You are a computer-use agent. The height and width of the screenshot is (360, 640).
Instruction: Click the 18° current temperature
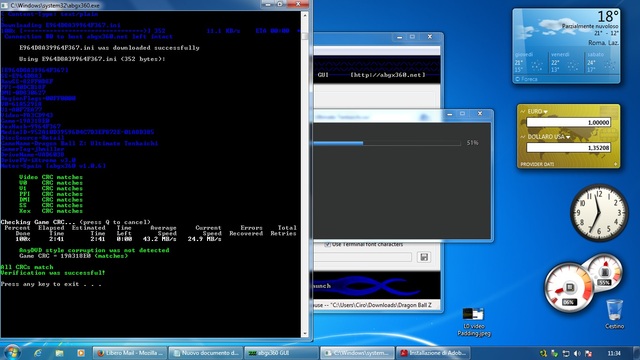(x=608, y=16)
